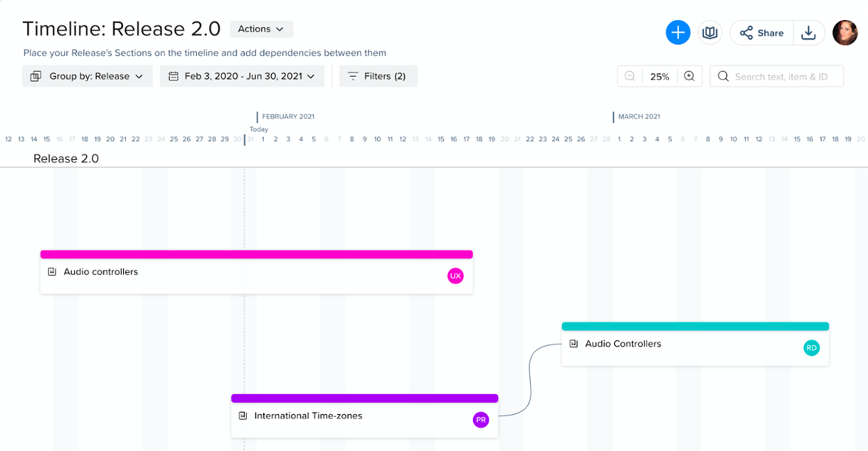Open the user profile avatar
Viewport: 868px width, 451px height.
tap(845, 33)
